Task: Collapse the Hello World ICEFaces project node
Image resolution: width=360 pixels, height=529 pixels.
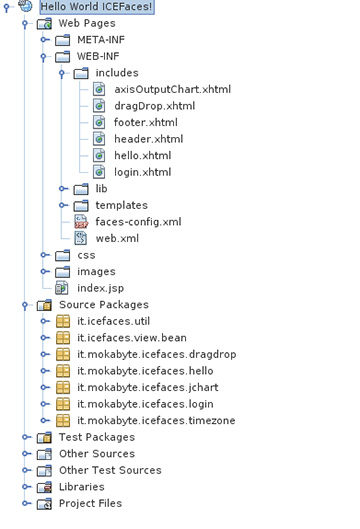Action: pos(6,7)
